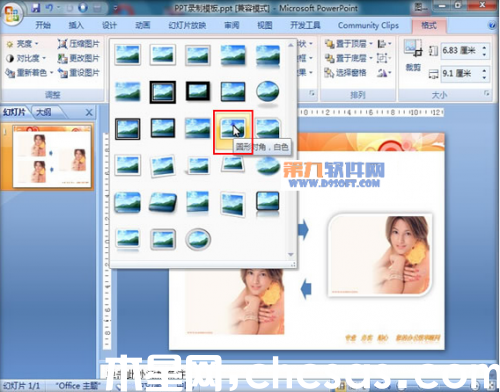Switch to the 动画 ribbon tab
This screenshot has width=500, height=392.
[142, 25]
